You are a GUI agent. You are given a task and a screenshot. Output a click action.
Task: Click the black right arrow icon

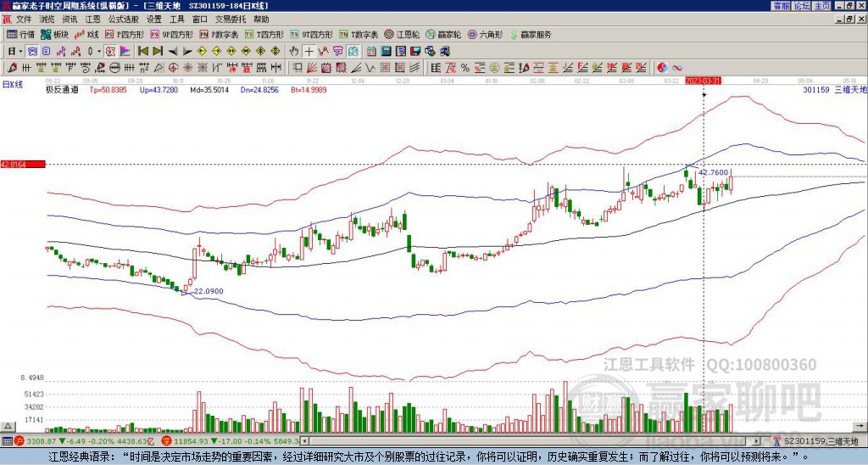(187, 52)
